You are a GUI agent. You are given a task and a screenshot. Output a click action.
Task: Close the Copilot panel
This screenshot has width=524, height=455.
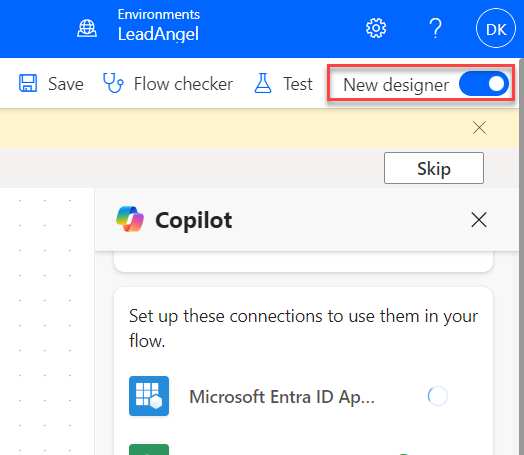click(x=479, y=220)
